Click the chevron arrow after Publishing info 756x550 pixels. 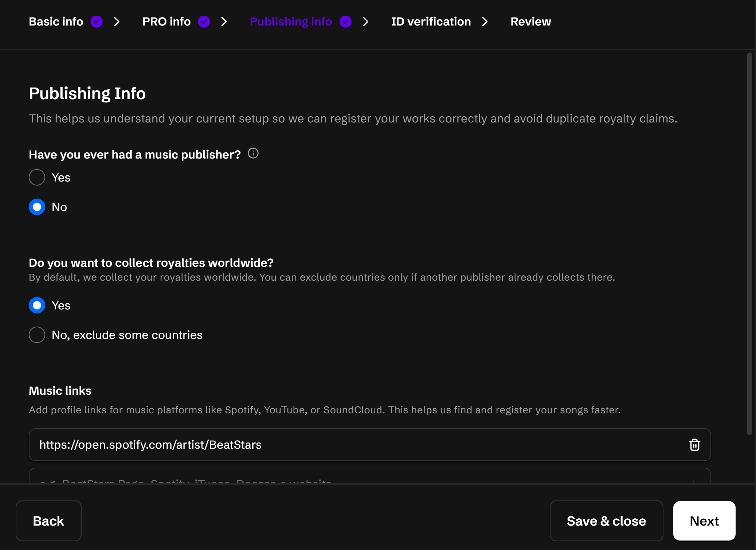(365, 22)
